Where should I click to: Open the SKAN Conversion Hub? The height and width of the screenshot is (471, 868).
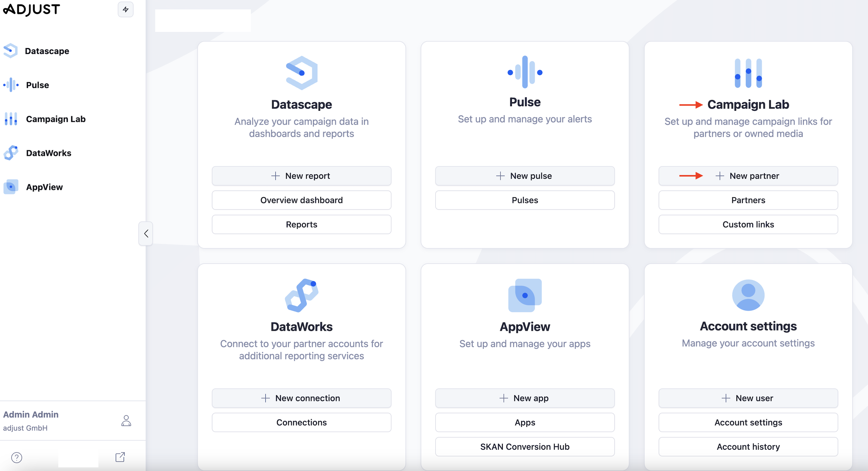[525, 447]
